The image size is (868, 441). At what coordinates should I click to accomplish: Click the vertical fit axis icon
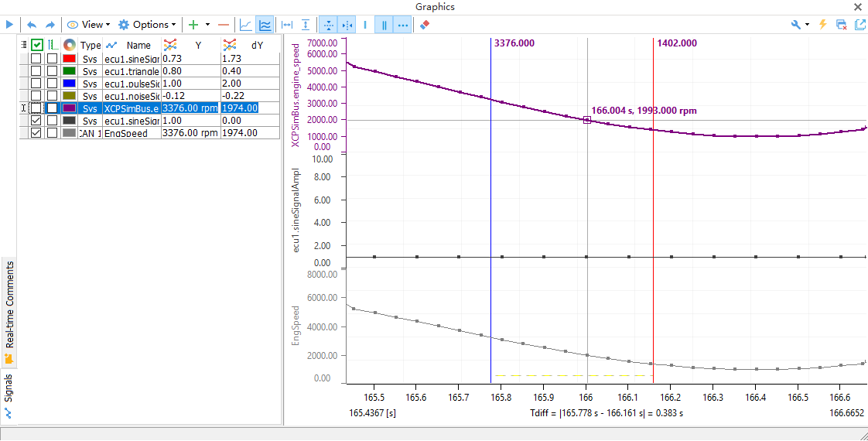[x=306, y=25]
